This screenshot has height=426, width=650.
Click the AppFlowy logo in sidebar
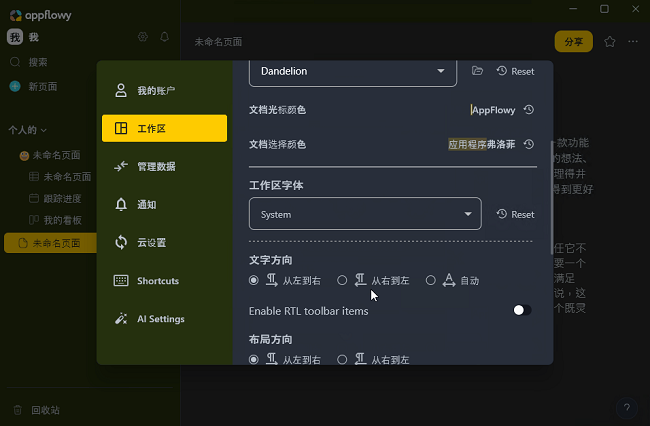coord(40,15)
